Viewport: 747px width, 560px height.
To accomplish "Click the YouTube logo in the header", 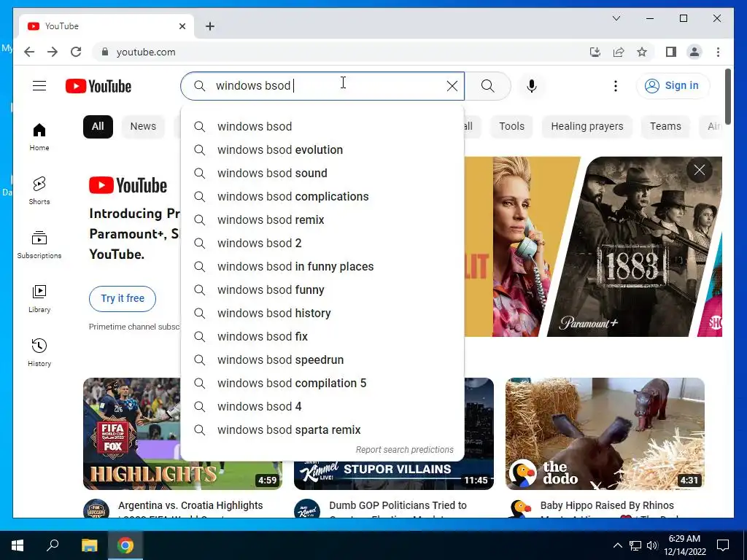I will point(98,86).
